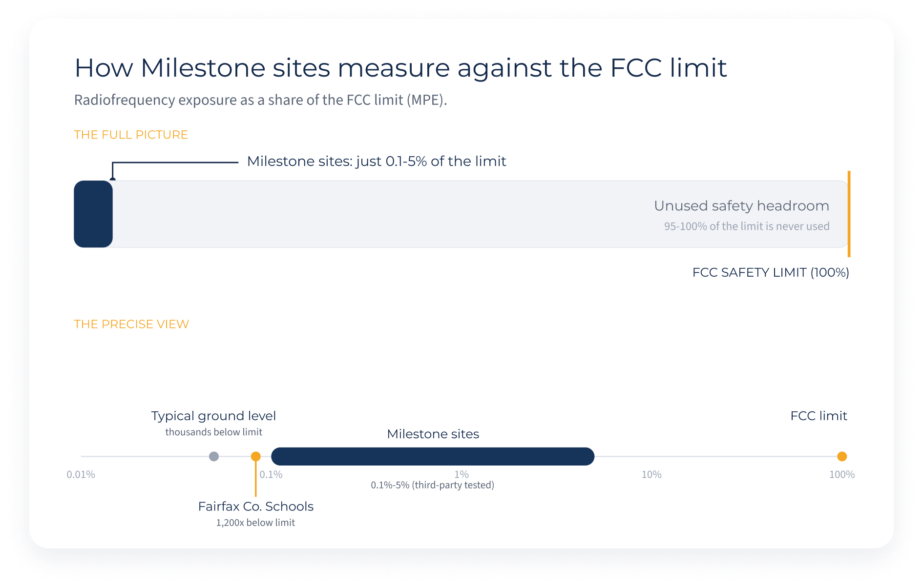Click the 0.01% axis tick label
The image size is (923, 588).
tap(81, 474)
